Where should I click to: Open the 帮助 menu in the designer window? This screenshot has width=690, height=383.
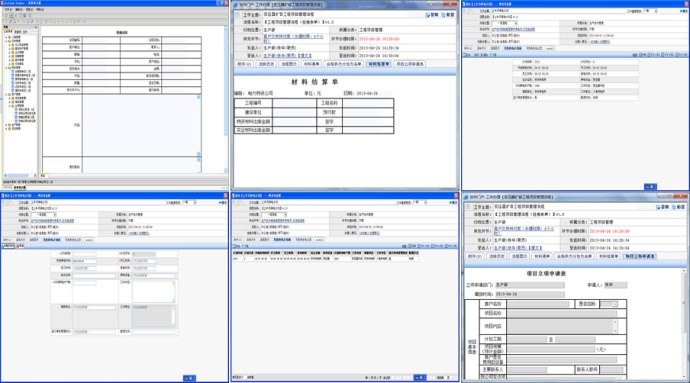tap(40, 10)
